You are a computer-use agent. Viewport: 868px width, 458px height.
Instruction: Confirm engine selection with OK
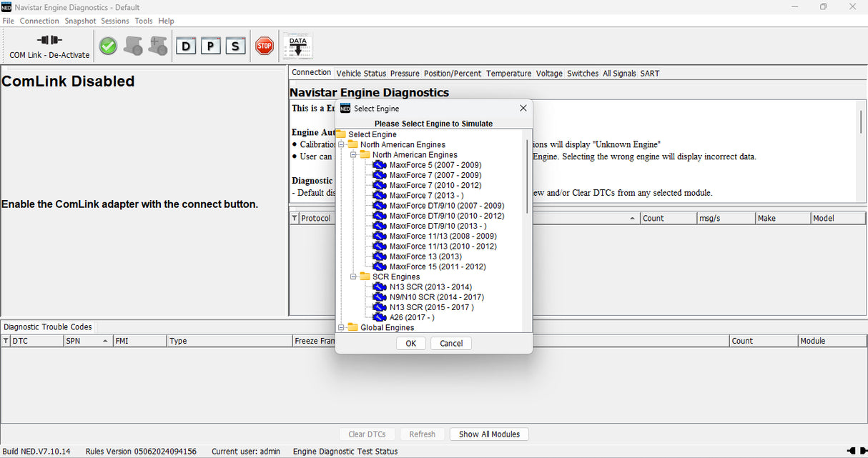pos(410,343)
